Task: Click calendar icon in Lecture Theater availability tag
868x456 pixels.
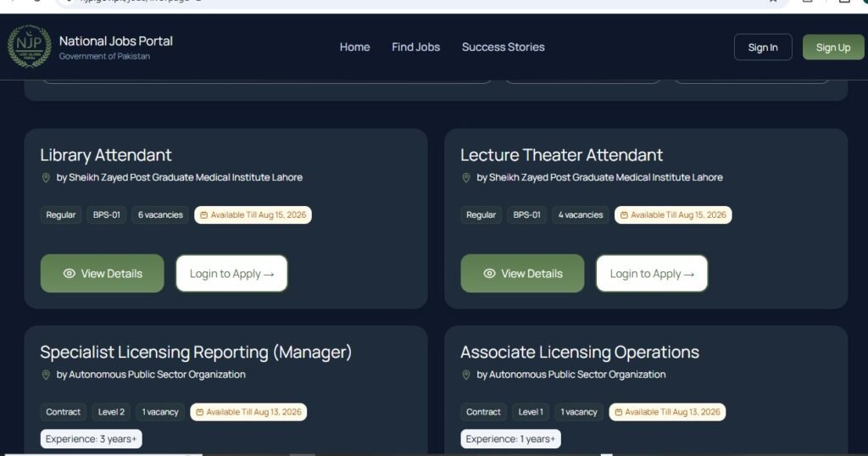Action: click(624, 214)
